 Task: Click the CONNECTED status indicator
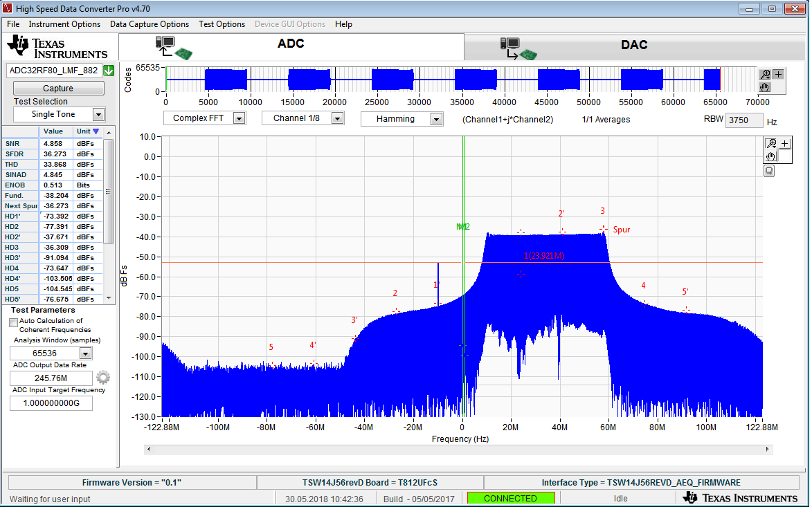tap(511, 498)
